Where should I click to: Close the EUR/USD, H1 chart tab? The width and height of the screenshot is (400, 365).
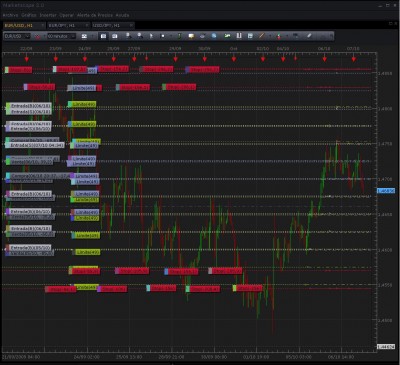43,25
